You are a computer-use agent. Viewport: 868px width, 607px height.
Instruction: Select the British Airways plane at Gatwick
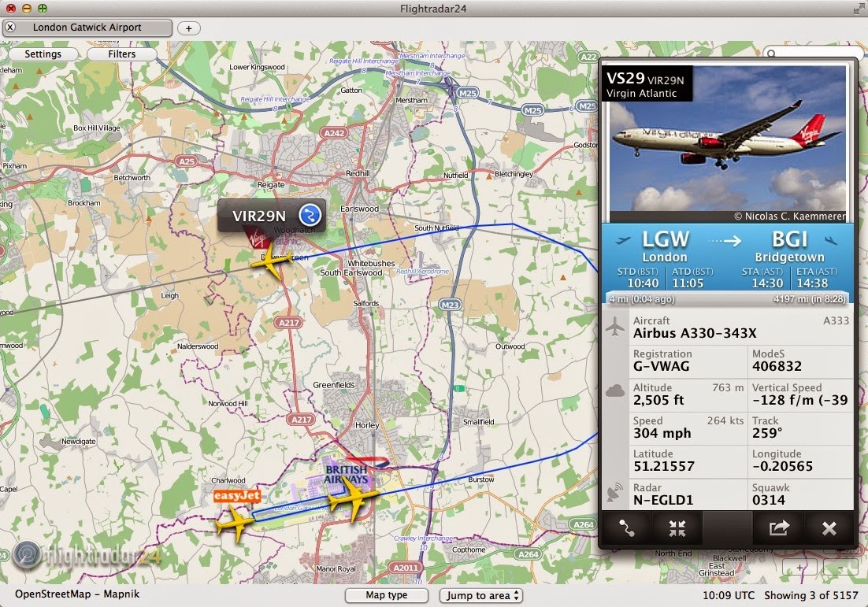(353, 498)
